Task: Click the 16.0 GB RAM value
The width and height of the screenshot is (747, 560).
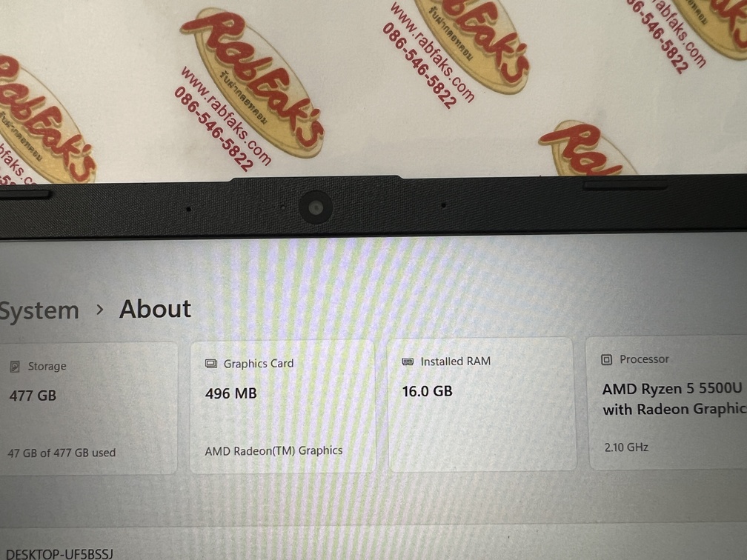Action: [x=428, y=391]
